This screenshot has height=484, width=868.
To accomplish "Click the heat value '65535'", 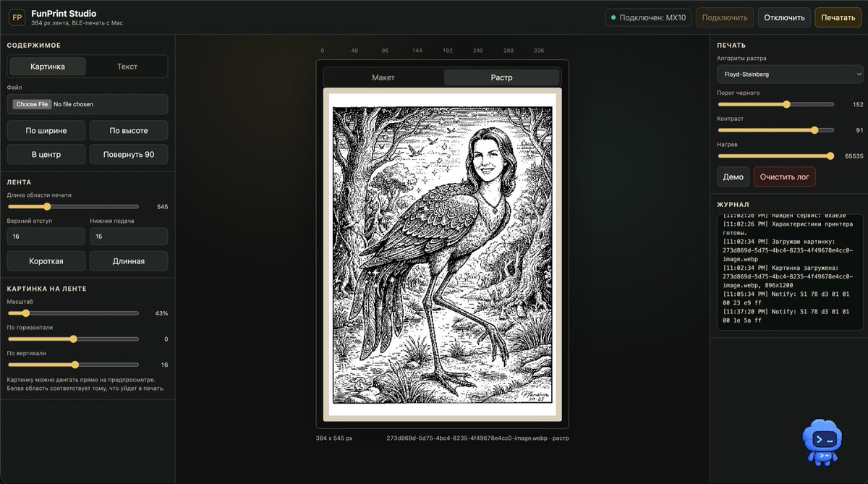I will click(854, 156).
